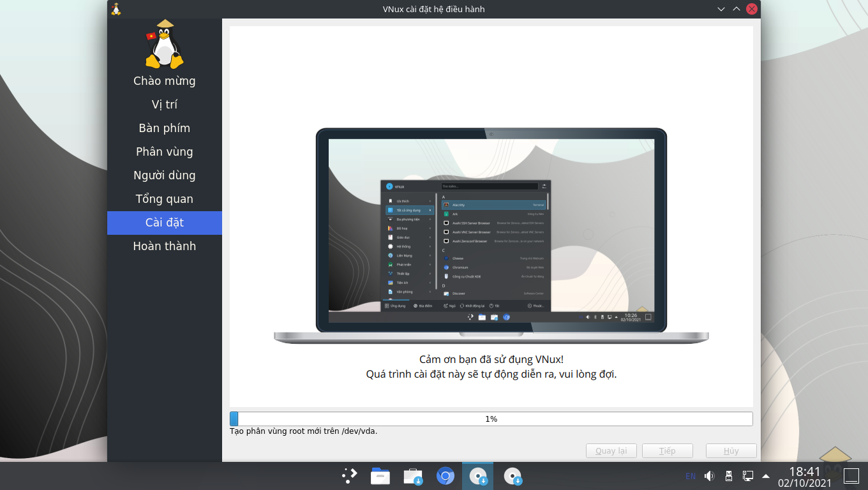
Task: Expand hidden system tray icons arrow
Action: coord(766,476)
